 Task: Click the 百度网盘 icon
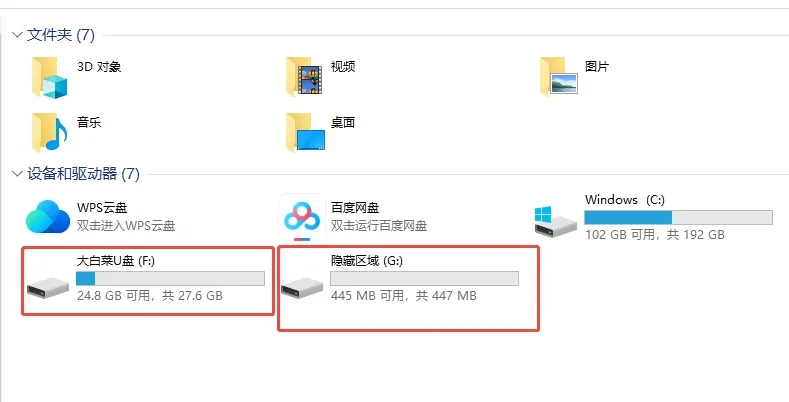click(x=302, y=218)
